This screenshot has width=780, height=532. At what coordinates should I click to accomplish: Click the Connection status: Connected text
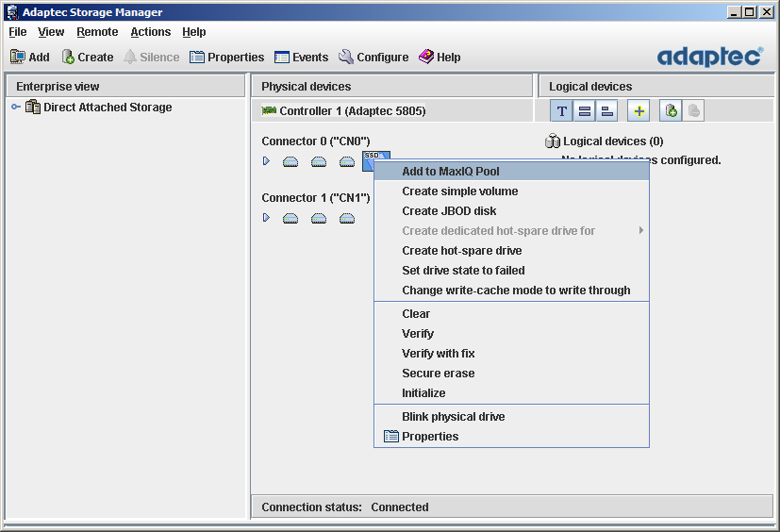click(x=345, y=507)
